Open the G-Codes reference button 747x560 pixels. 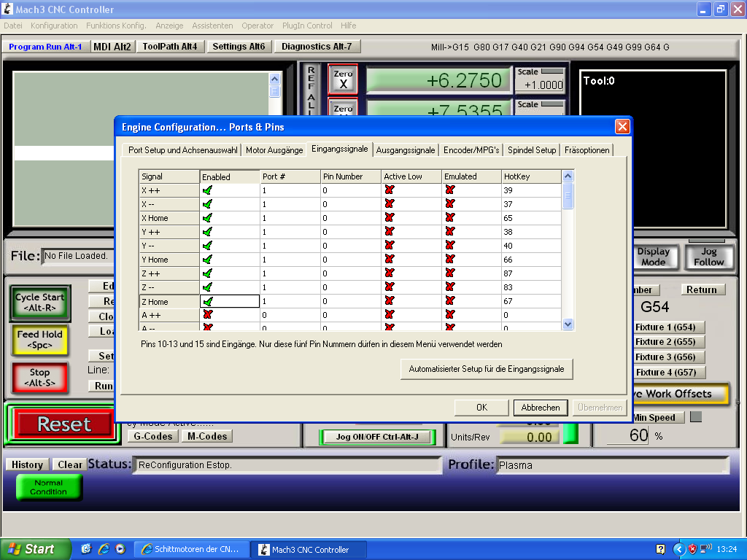pyautogui.click(x=153, y=436)
